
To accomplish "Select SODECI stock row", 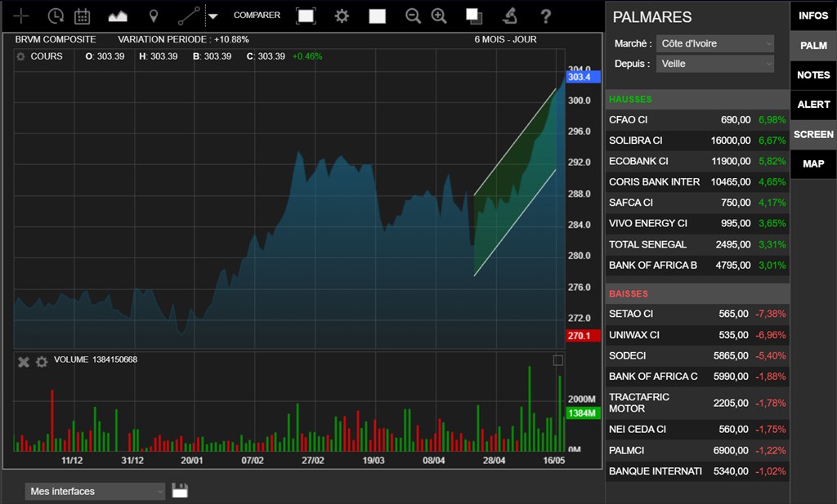I will point(697,356).
